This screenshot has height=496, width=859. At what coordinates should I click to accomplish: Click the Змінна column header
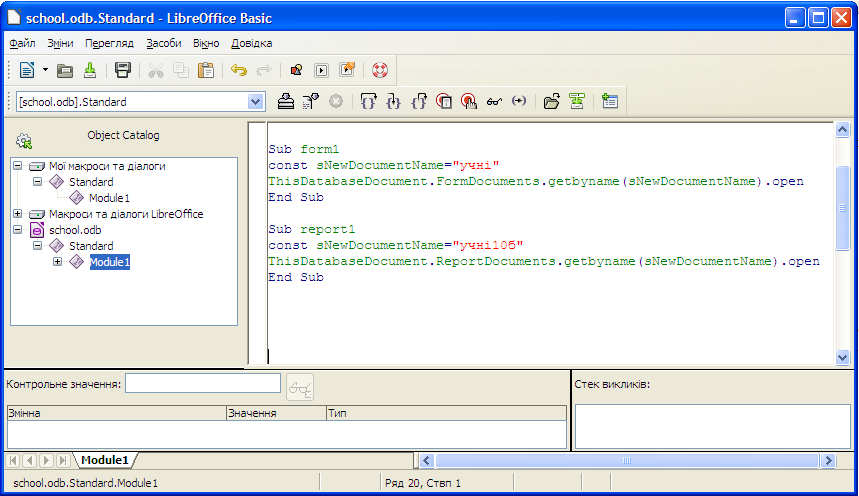(116, 413)
